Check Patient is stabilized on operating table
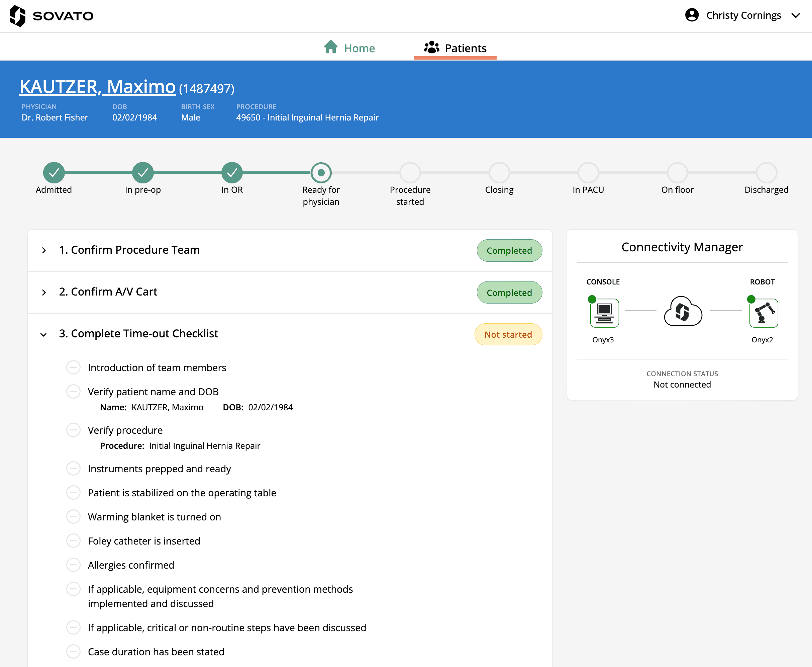This screenshot has width=812, height=667. [x=73, y=493]
